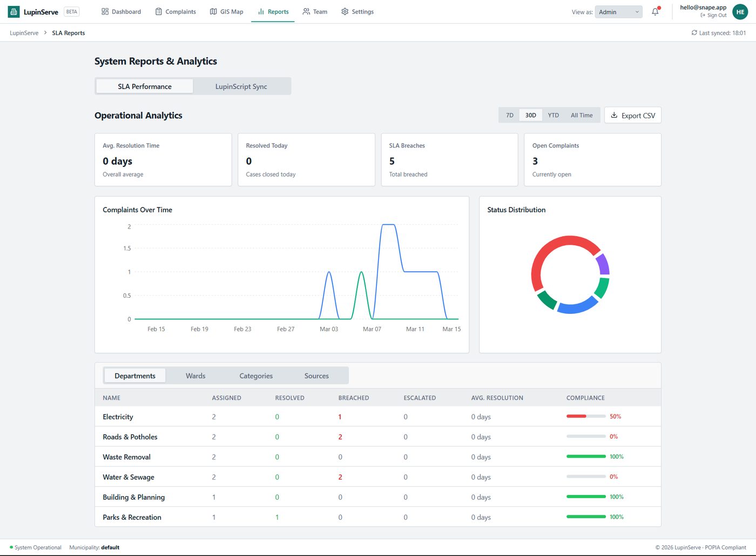The image size is (756, 556).
Task: Click the COMPLIANCE column header
Action: click(x=585, y=398)
